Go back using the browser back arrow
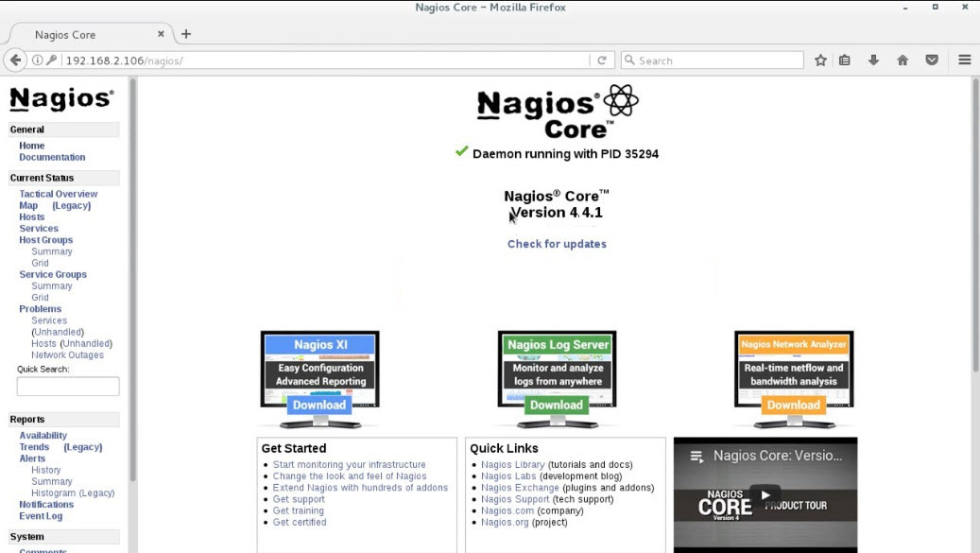Image resolution: width=980 pixels, height=553 pixels. [x=16, y=60]
